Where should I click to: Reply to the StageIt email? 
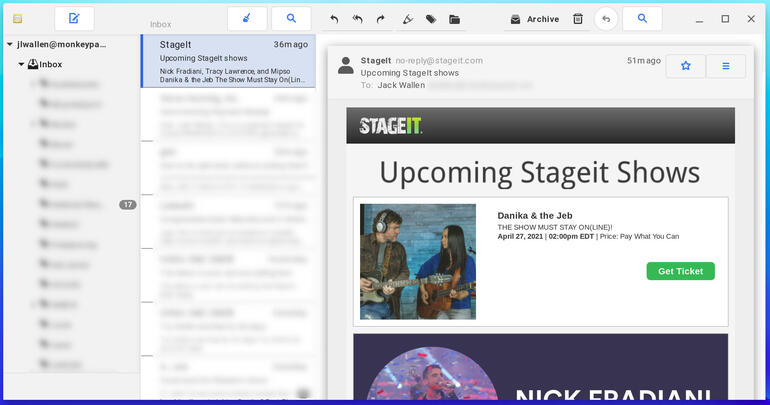334,19
